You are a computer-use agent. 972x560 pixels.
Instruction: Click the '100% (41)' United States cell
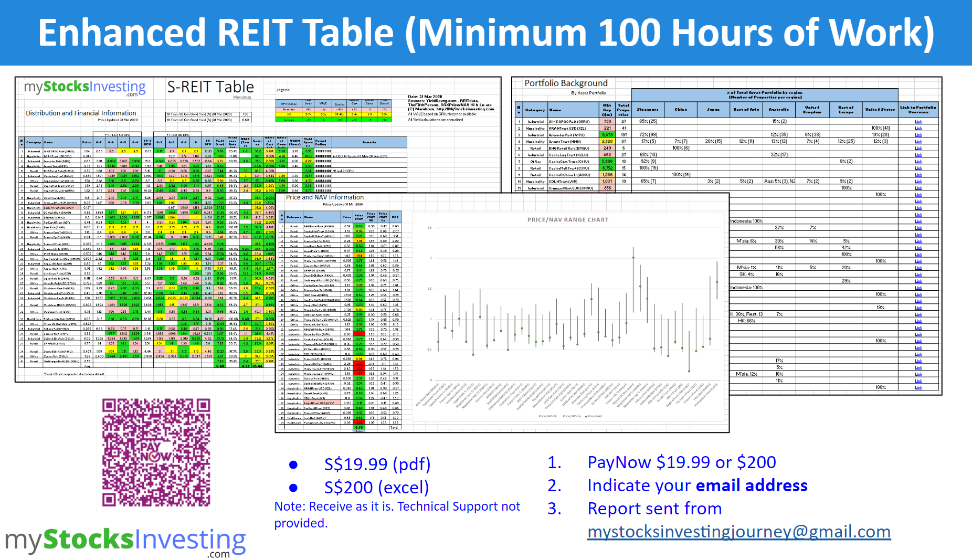[880, 128]
